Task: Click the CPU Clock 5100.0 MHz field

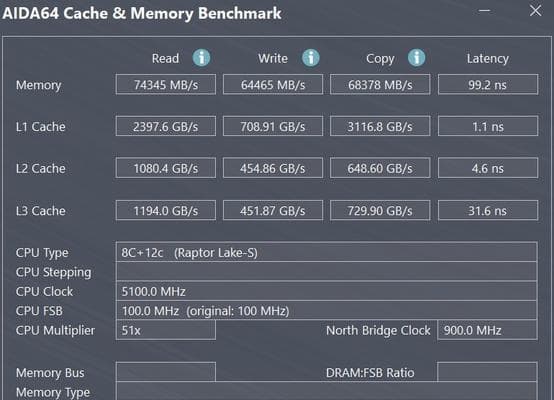Action: (x=326, y=291)
